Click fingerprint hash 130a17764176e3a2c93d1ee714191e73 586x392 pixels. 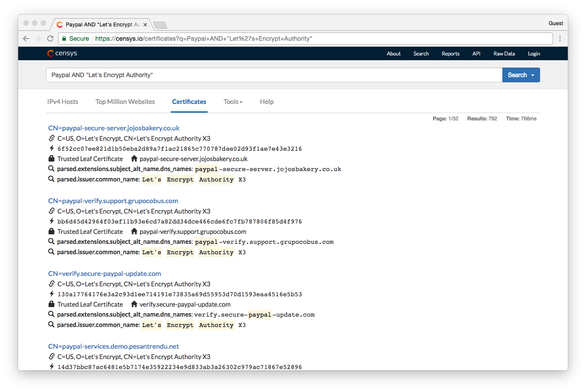[179, 294]
